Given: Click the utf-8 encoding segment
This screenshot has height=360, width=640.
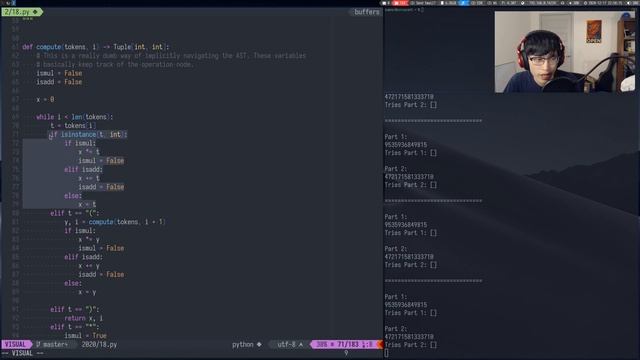Looking at the screenshot, I should click(x=290, y=344).
